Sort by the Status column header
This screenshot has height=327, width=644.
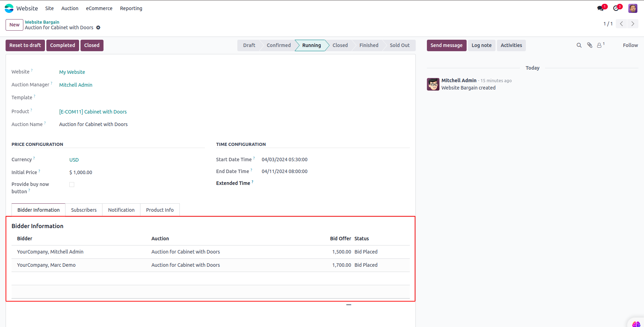tap(362, 239)
